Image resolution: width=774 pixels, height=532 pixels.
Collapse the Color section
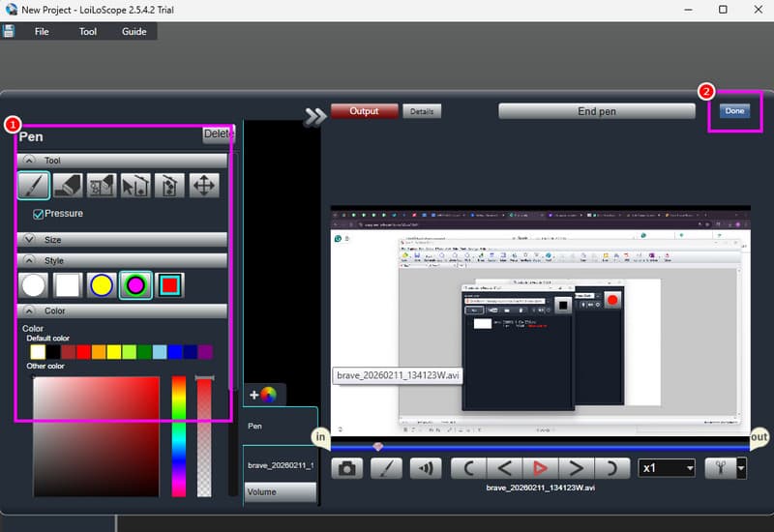29,311
